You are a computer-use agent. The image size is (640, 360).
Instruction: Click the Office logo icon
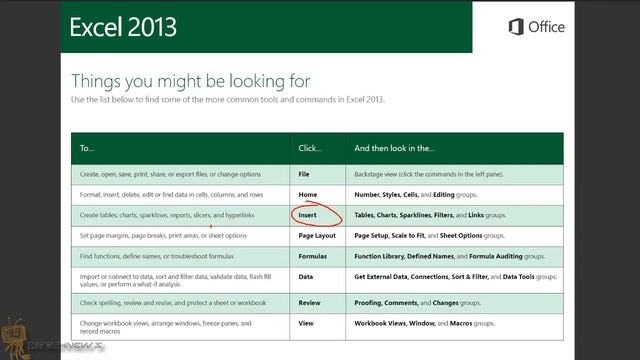[516, 27]
